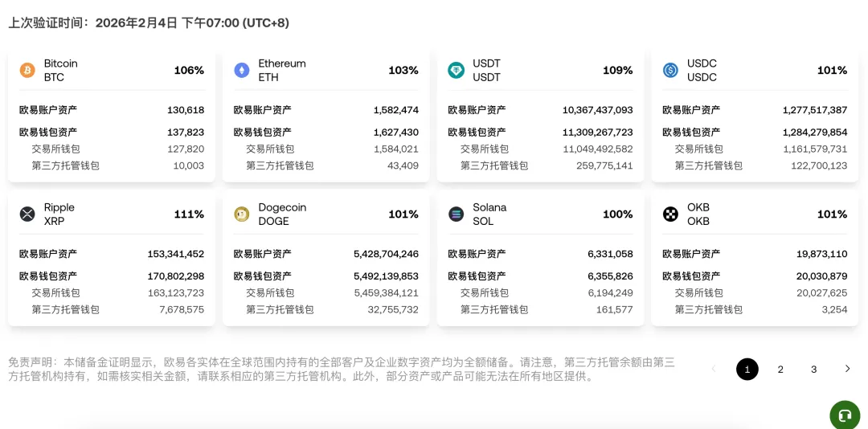The image size is (868, 429).
Task: Go to previous page with left chevron
Action: [713, 369]
